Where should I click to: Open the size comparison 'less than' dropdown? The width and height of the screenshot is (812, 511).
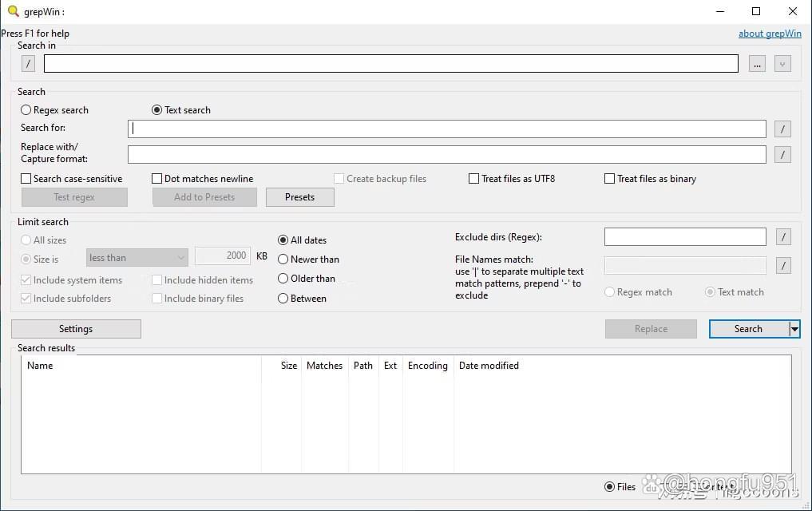point(137,257)
